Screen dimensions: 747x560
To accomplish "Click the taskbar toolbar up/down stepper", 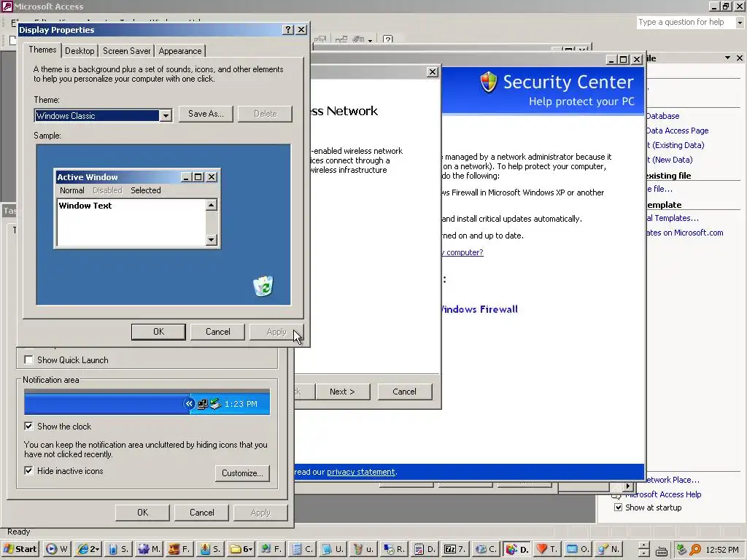I will pyautogui.click(x=643, y=549).
